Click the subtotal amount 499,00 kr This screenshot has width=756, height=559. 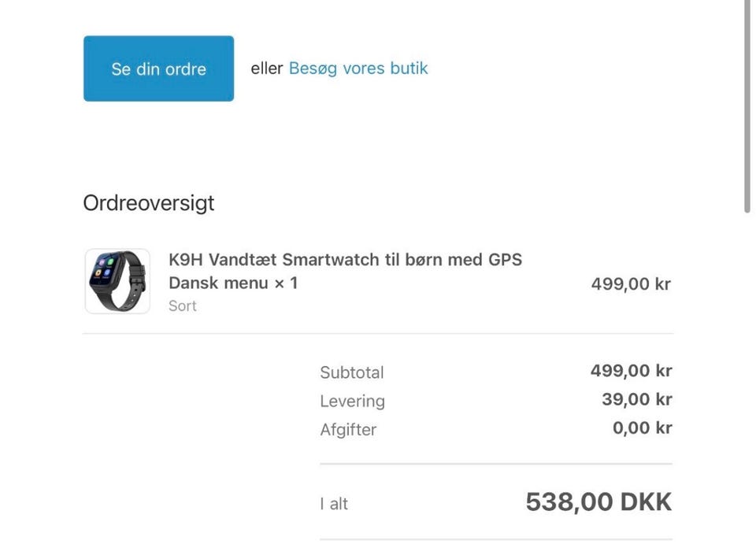coord(631,371)
